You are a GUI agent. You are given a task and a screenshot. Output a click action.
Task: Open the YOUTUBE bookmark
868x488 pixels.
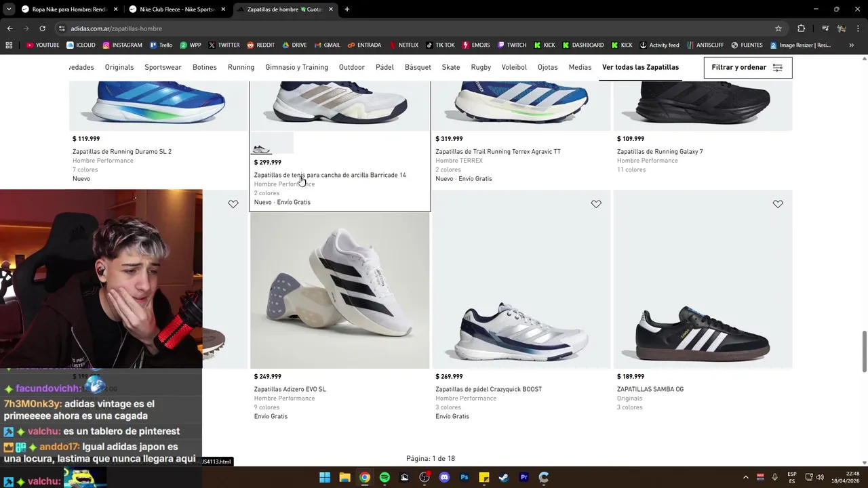click(42, 45)
